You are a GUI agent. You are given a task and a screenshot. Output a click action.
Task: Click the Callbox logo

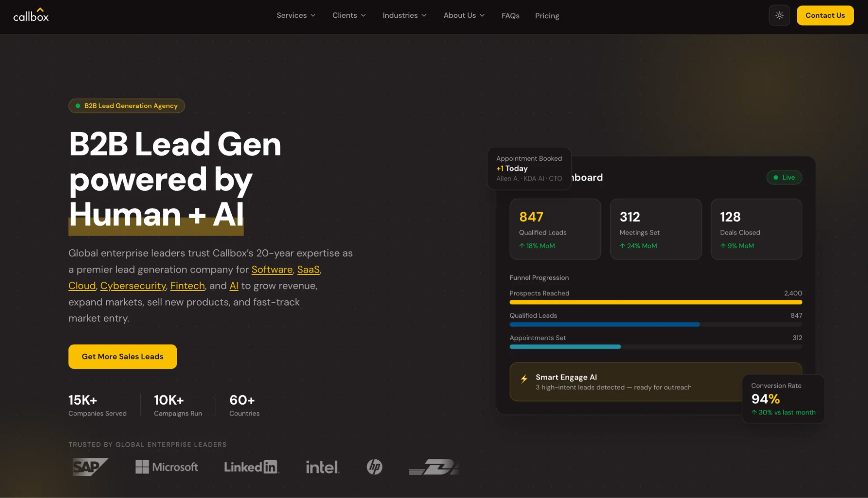click(31, 15)
